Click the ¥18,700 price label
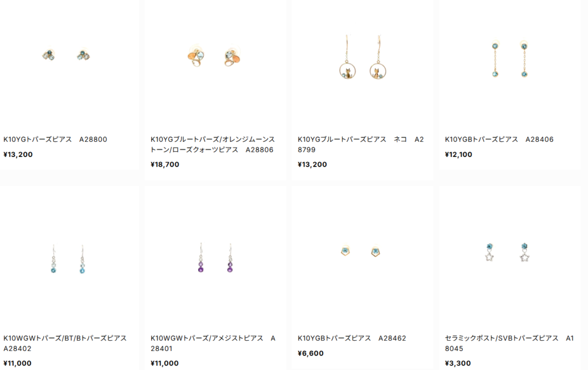The height and width of the screenshot is (370, 588). (165, 164)
